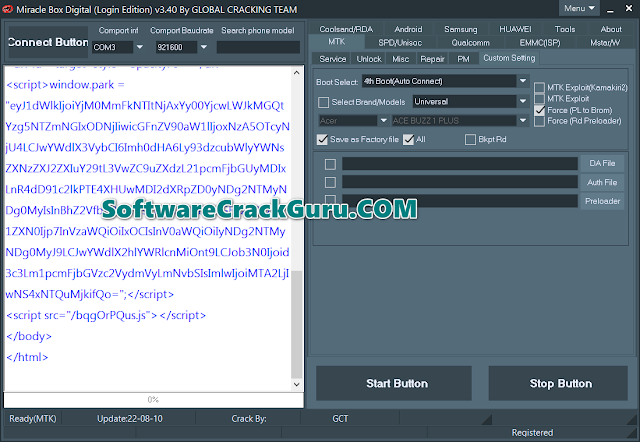Click the DA File path field
This screenshot has width=640, height=442.
click(460, 164)
